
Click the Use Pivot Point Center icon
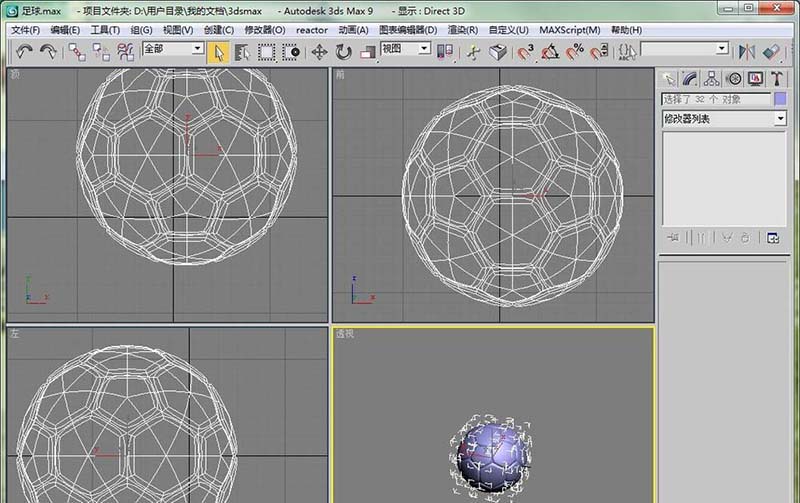click(445, 52)
